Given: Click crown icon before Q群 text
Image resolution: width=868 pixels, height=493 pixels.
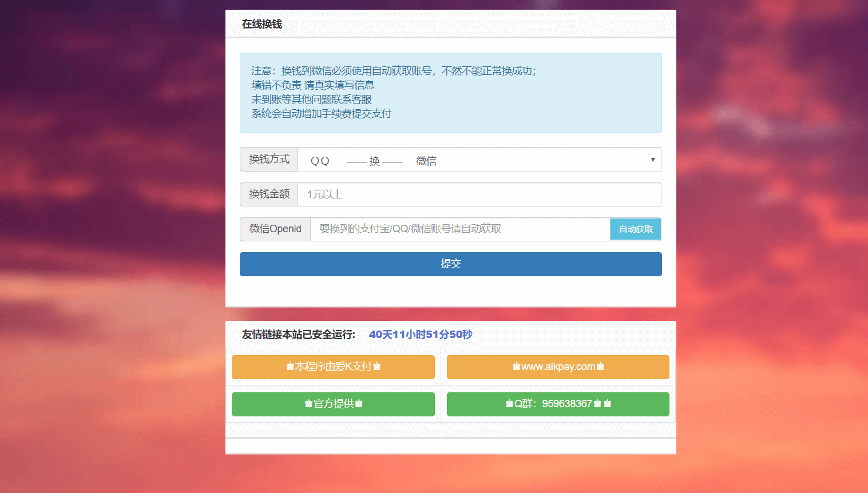Looking at the screenshot, I should (509, 404).
